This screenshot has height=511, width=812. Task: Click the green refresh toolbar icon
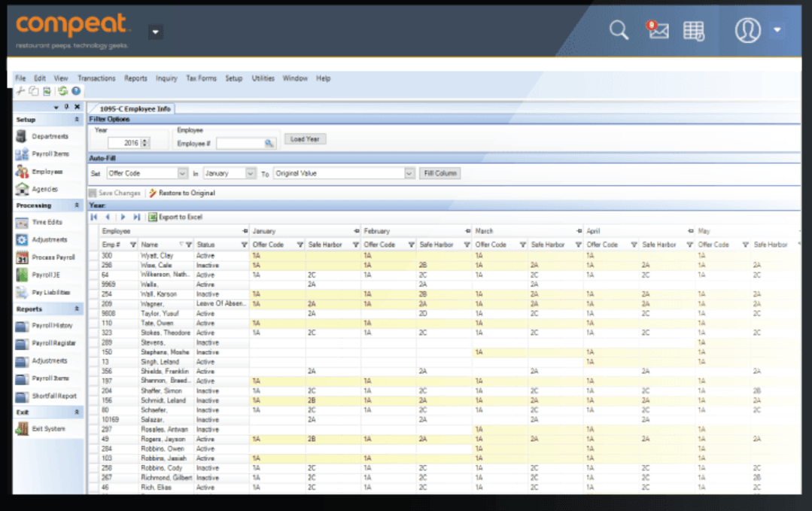click(x=63, y=91)
